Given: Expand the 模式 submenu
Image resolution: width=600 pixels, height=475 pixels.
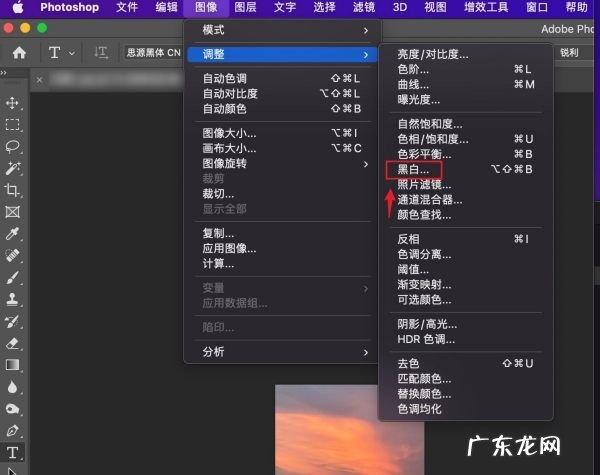Looking at the screenshot, I should tap(278, 31).
